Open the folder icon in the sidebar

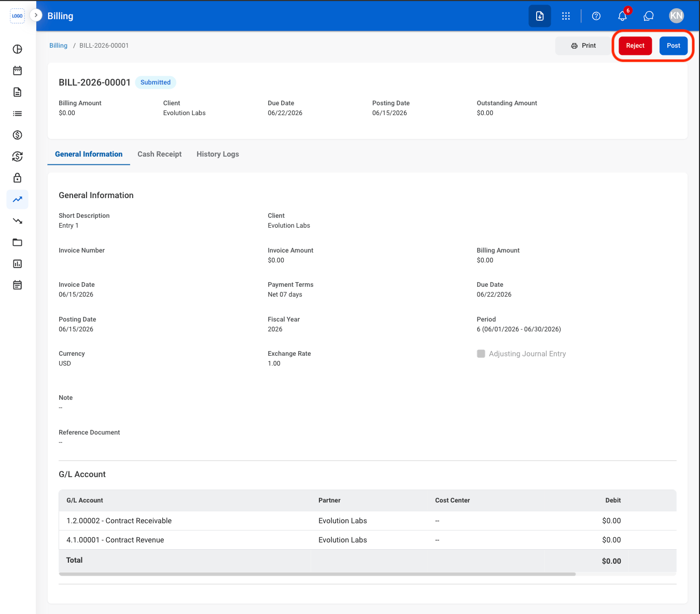click(18, 242)
